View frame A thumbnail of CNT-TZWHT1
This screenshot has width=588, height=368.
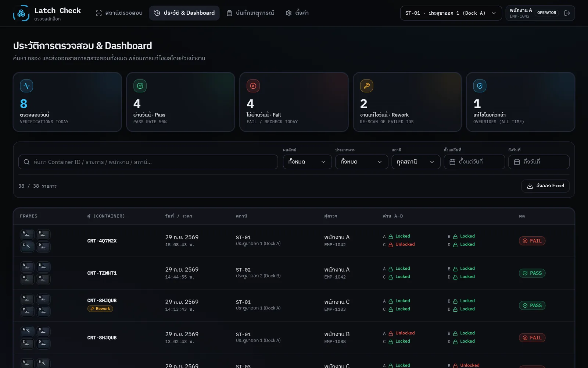tap(27, 267)
